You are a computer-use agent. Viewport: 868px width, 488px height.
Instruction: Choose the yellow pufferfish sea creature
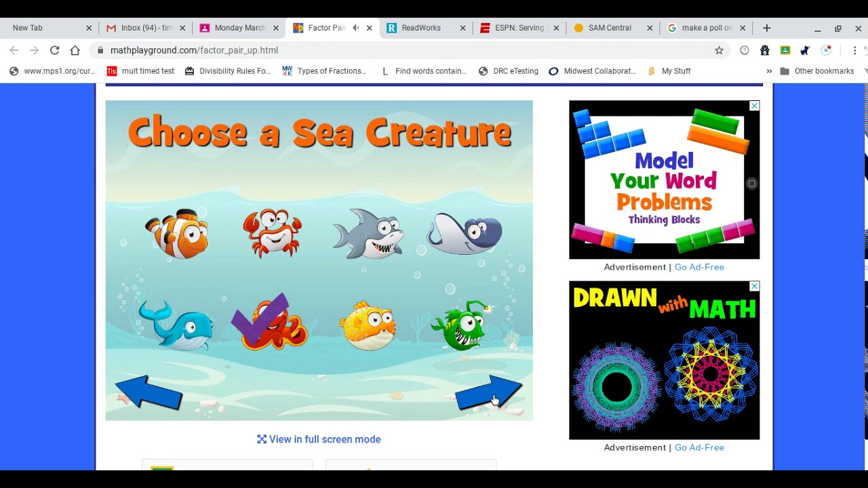point(368,326)
